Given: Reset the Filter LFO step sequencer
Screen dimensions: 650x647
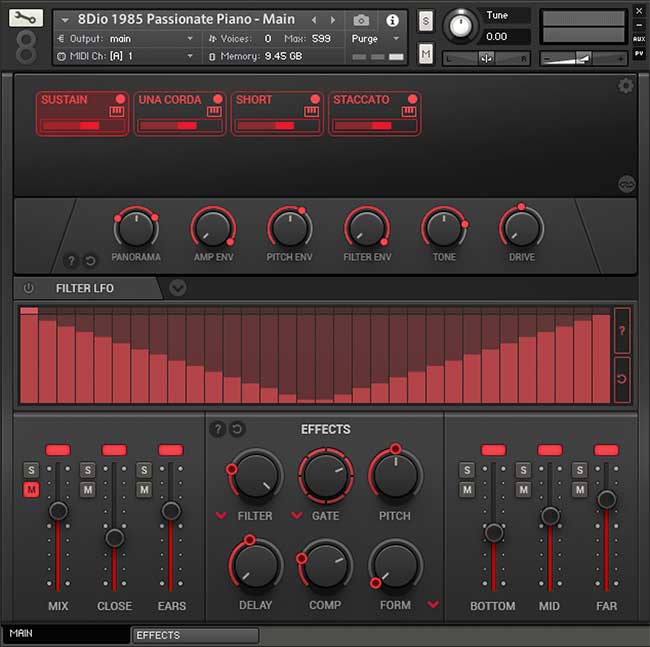Looking at the screenshot, I should coord(622,378).
